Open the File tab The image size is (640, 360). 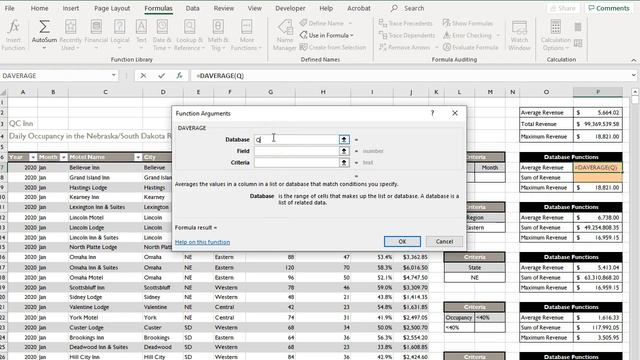click(9, 8)
